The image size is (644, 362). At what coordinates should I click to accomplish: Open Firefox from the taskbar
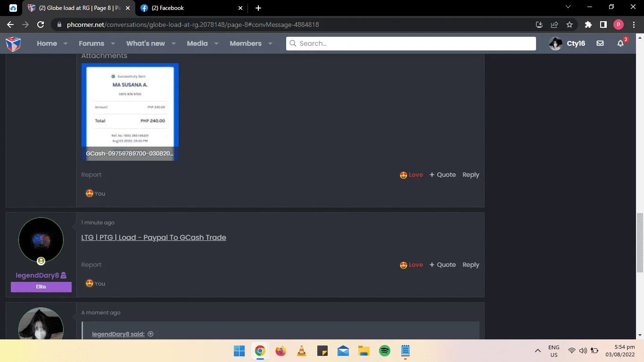(281, 351)
